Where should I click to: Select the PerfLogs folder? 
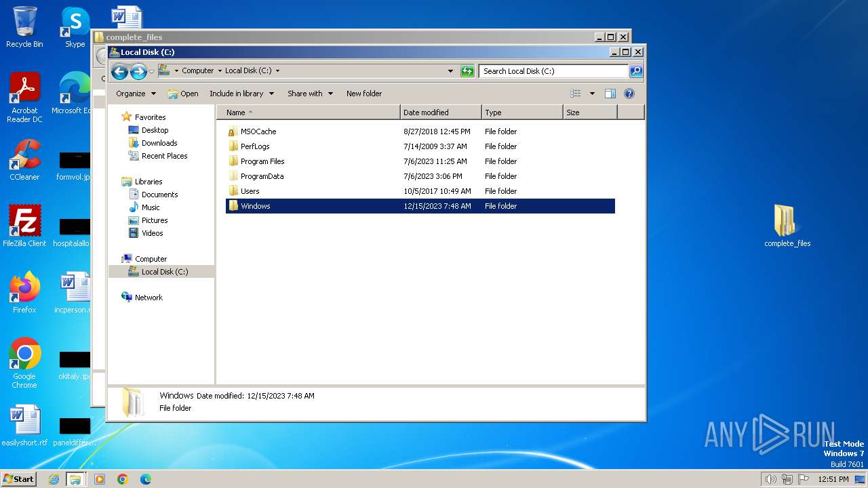click(x=255, y=146)
